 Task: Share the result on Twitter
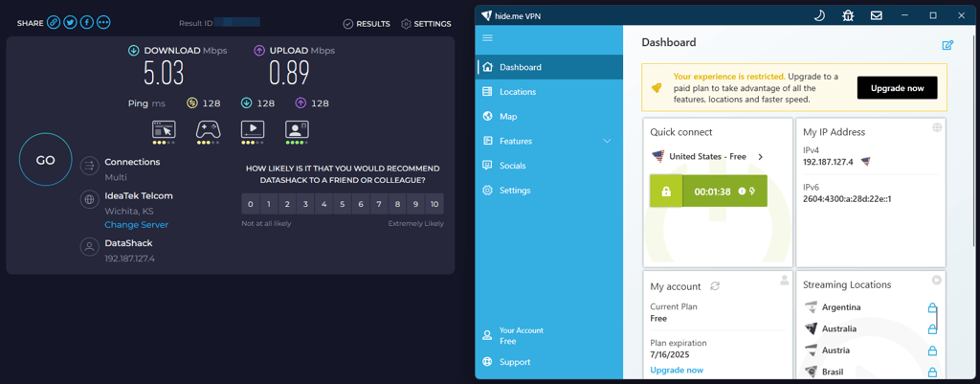click(x=70, y=23)
